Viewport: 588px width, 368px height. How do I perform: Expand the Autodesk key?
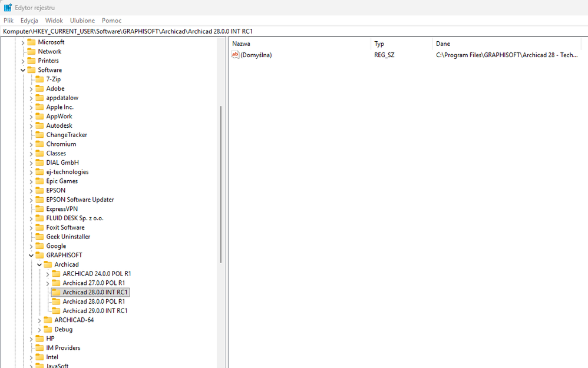click(x=31, y=126)
